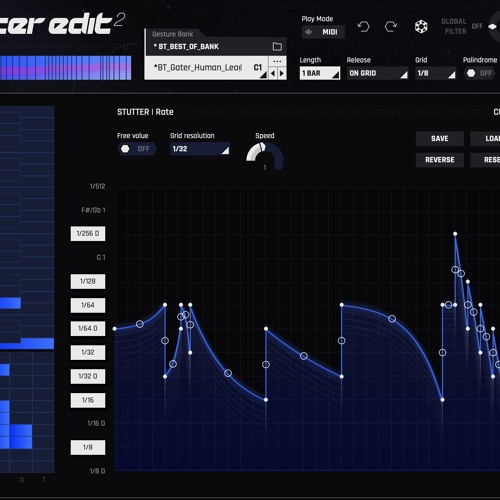
Task: Click the randomize dice icon
Action: click(421, 27)
